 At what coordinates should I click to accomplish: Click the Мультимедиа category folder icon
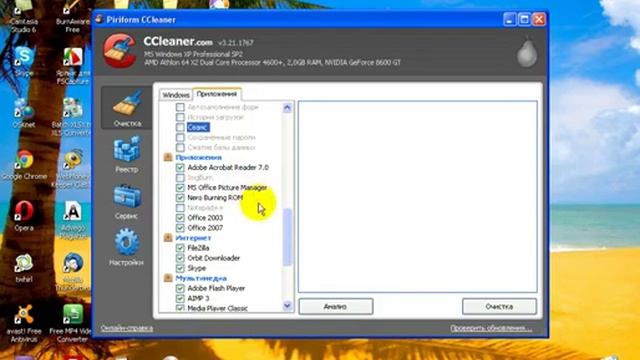[x=168, y=278]
